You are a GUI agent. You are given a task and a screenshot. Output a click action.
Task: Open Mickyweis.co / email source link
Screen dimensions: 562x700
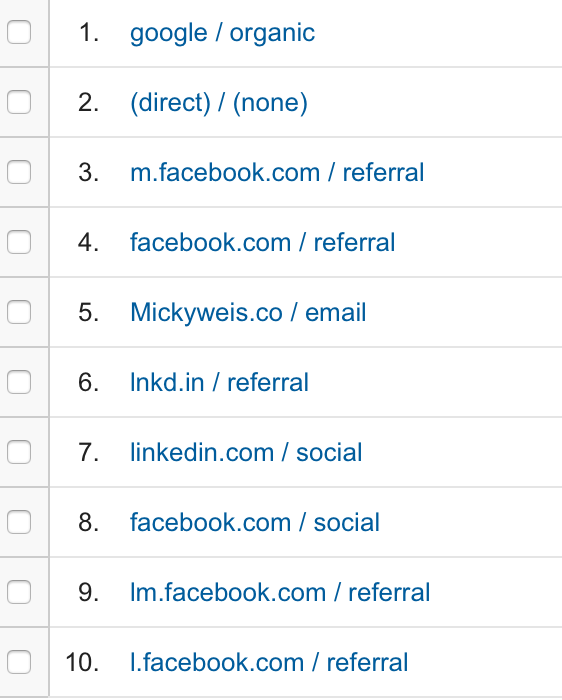click(248, 312)
